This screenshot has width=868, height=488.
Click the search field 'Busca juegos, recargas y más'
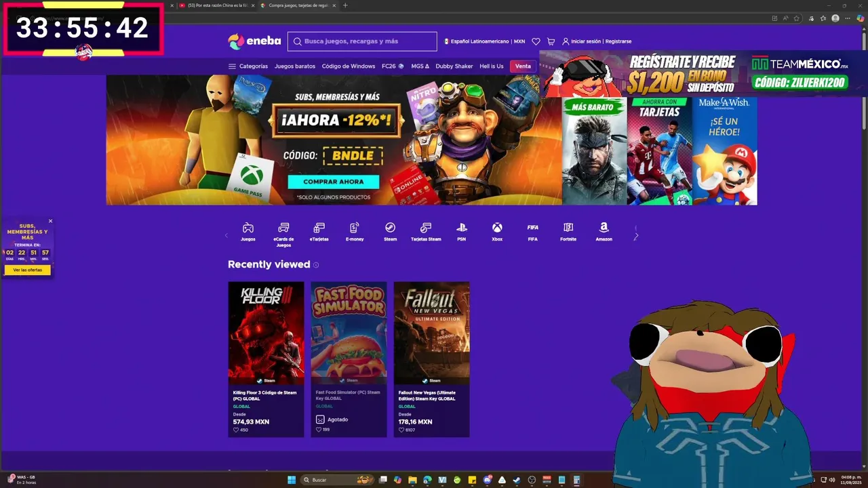pos(362,41)
